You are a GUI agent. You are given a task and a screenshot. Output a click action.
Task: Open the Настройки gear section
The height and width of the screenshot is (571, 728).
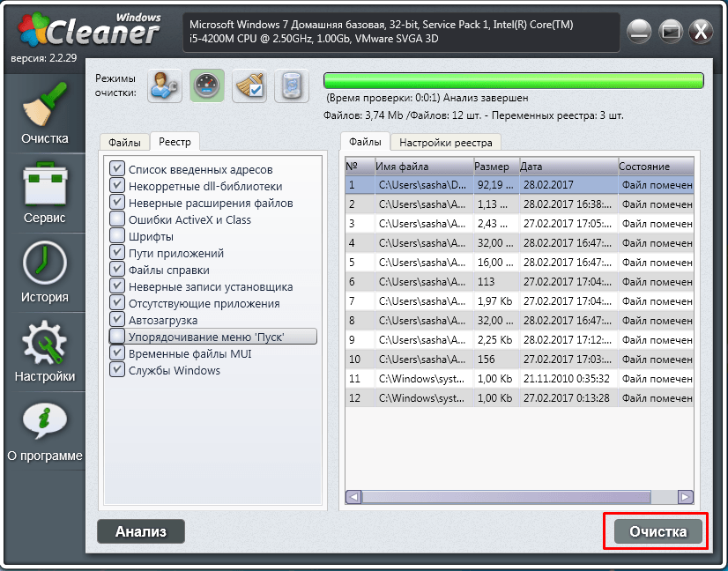tap(45, 352)
